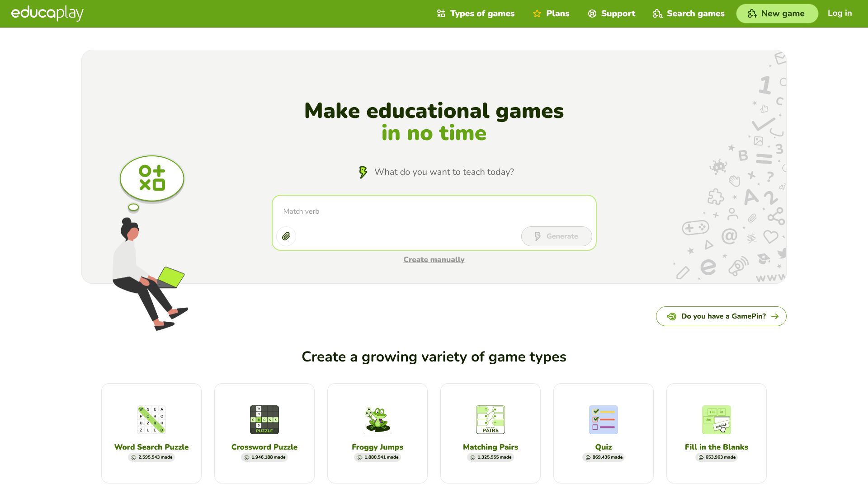Focus the Match verb prompt input field
Viewport: 868px width, 488px height.
pyautogui.click(x=434, y=211)
